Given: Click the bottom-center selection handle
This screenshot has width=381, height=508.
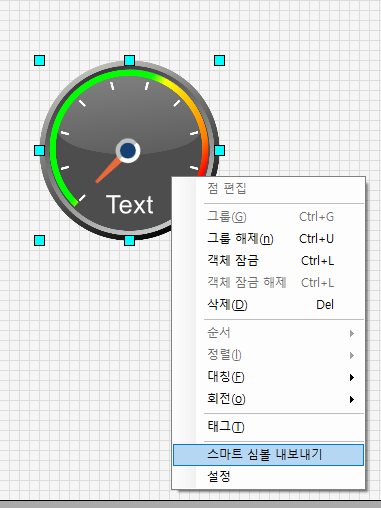Looking at the screenshot, I should 129,240.
